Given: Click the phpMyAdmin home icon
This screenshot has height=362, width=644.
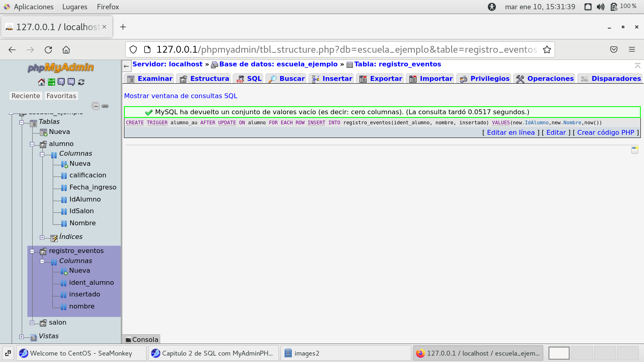Looking at the screenshot, I should (x=41, y=82).
